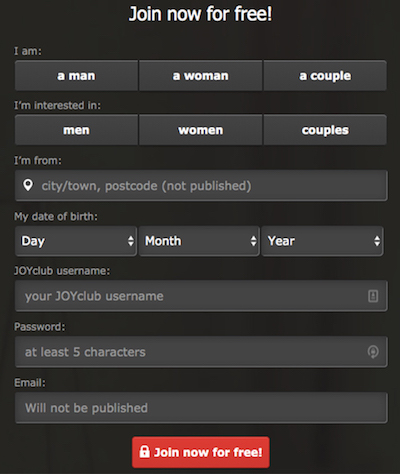400x474 pixels.
Task: Click the password manager icon in password field
Action: 373,352
